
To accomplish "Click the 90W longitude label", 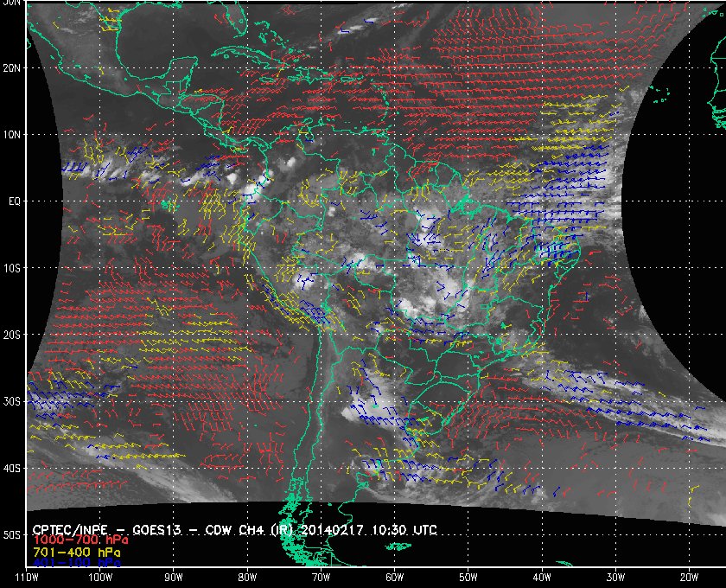I will point(174,578).
